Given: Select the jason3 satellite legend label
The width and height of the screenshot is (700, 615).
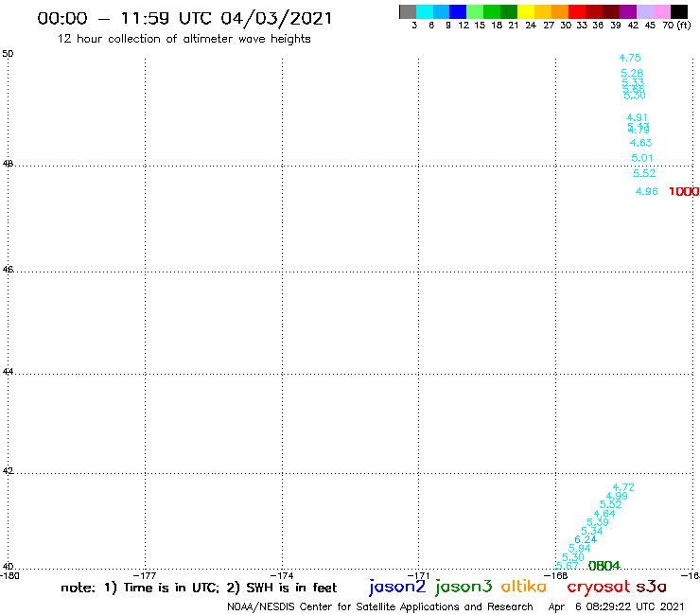Looking at the screenshot, I should coord(464,587).
